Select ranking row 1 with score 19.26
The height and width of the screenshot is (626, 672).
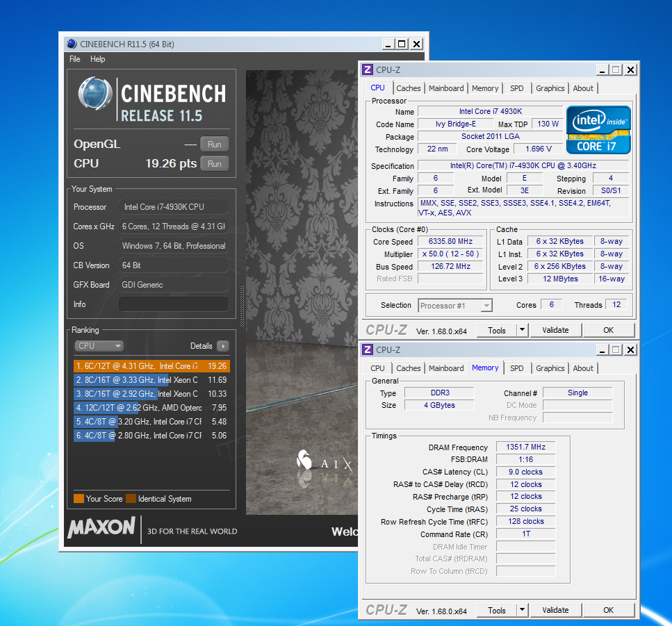(x=151, y=366)
